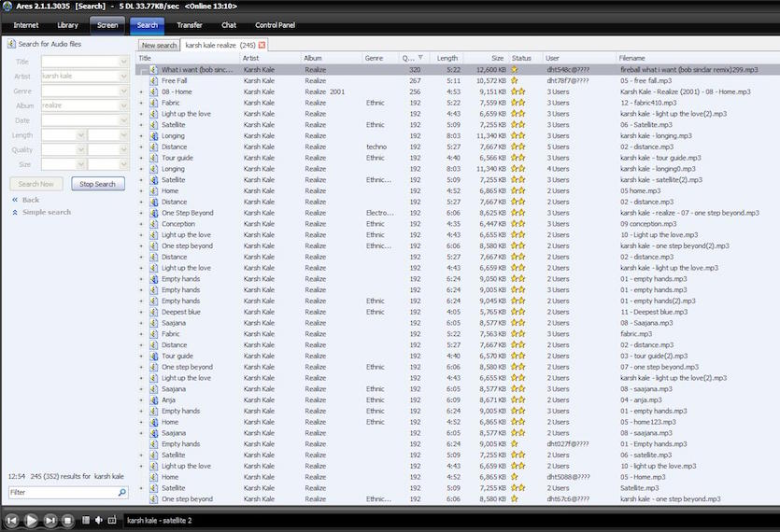The width and height of the screenshot is (780, 532).
Task: Click the now-playing text 'karsh kale - satellite 2'
Action: point(159,521)
